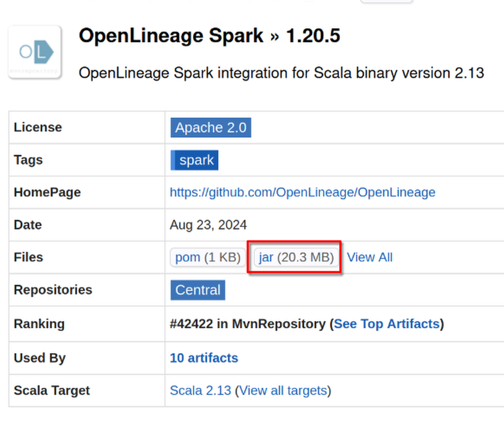The width and height of the screenshot is (504, 423).
Task: Click the License row label
Action: click(x=38, y=127)
